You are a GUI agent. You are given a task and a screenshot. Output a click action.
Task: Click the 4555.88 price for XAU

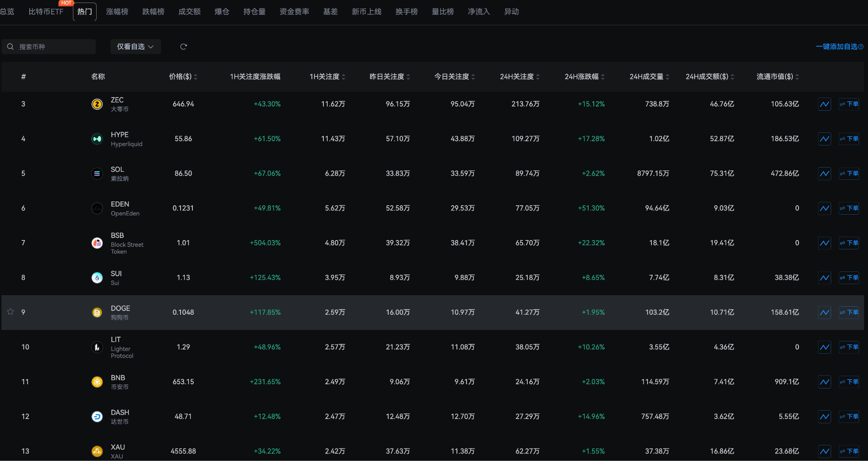183,451
